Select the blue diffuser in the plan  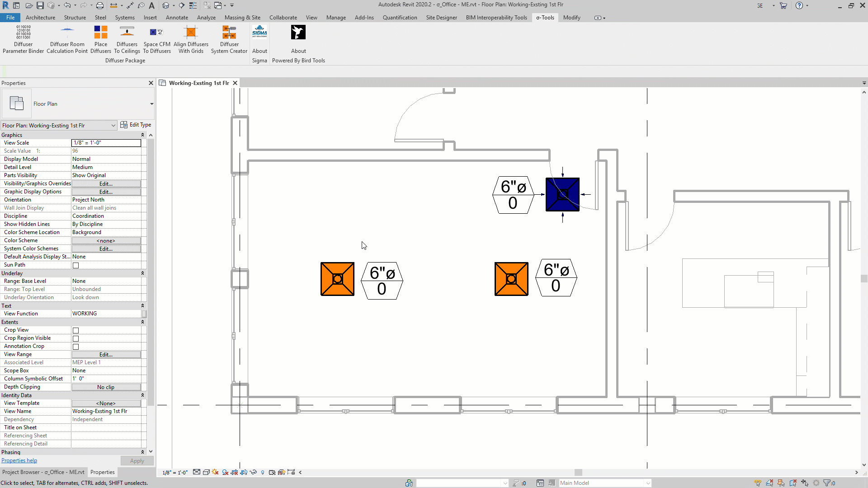[562, 194]
